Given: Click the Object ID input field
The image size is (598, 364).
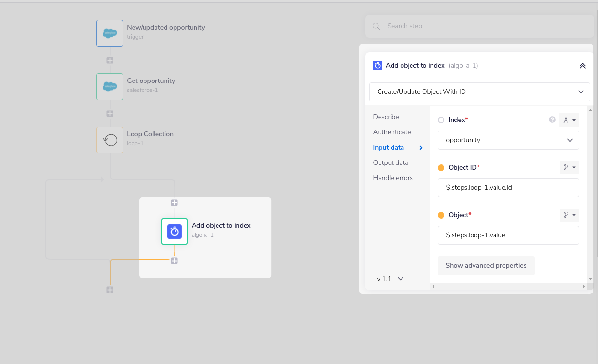Looking at the screenshot, I should click(x=508, y=187).
